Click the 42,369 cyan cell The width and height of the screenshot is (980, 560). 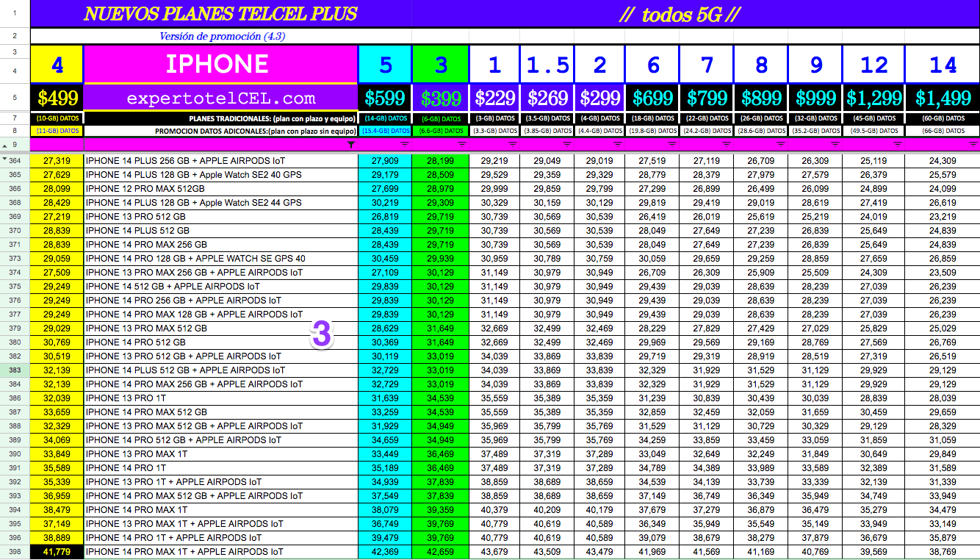[x=386, y=552]
